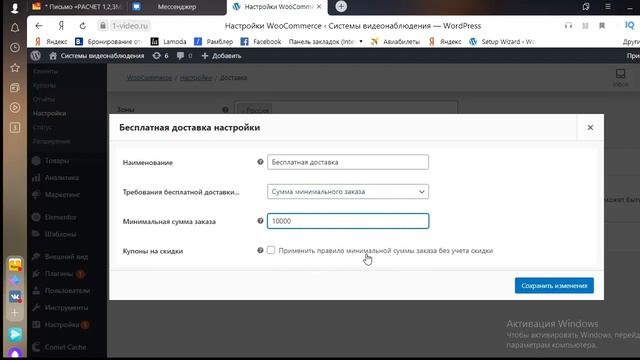
Task: Click the WordPress logo menu
Action: (x=36, y=56)
